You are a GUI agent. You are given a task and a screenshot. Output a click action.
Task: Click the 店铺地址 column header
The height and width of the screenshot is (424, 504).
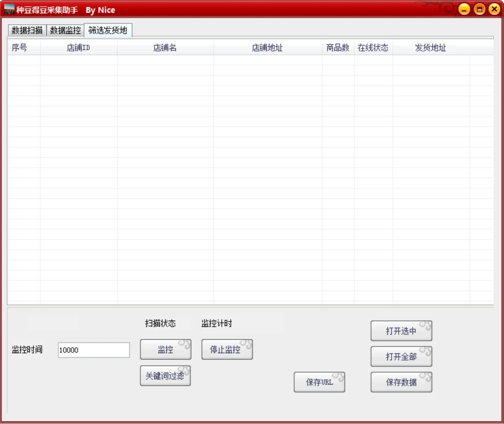click(268, 47)
